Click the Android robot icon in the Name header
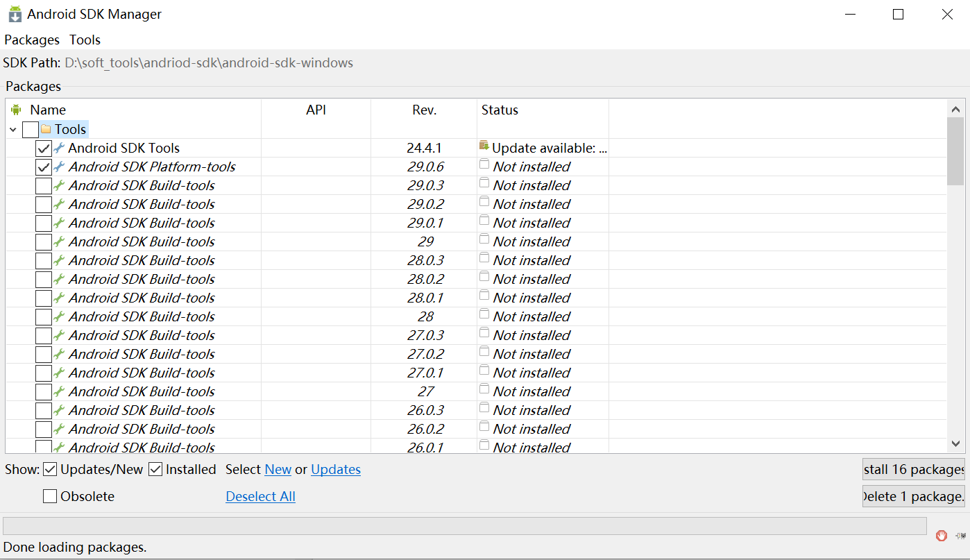 [15, 109]
